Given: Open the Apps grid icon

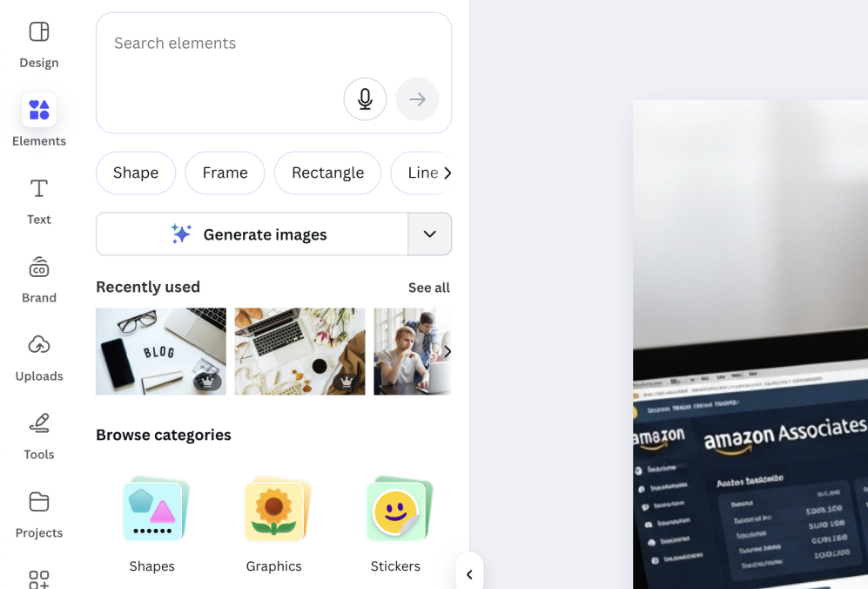Looking at the screenshot, I should [x=39, y=579].
